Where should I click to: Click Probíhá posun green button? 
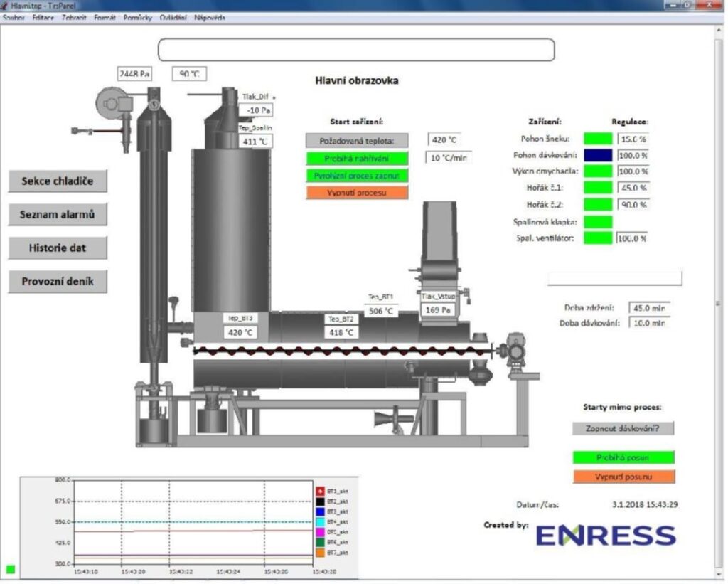point(623,457)
